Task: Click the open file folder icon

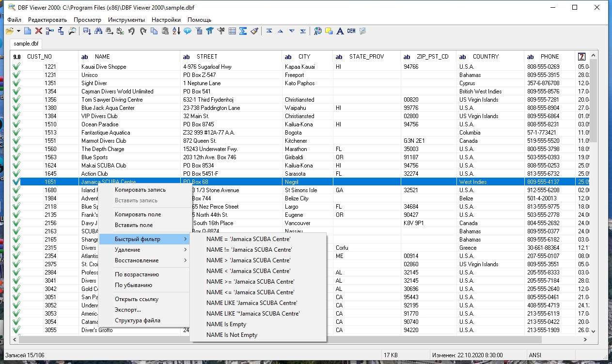Action: click(9, 31)
